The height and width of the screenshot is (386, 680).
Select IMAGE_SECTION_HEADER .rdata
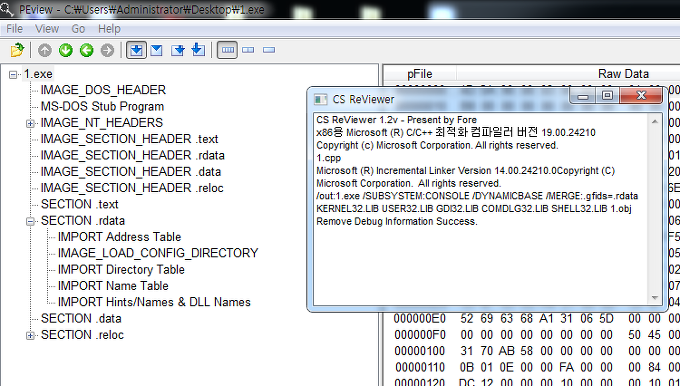pos(133,155)
